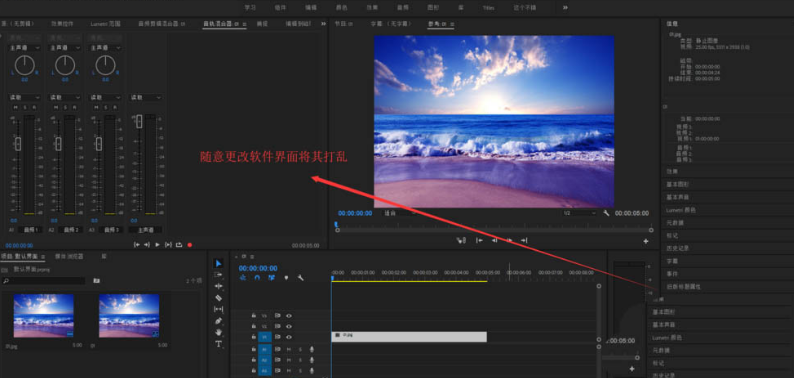The width and height of the screenshot is (794, 378).
Task: Select the Ripple Edit tool
Action: (x=218, y=286)
